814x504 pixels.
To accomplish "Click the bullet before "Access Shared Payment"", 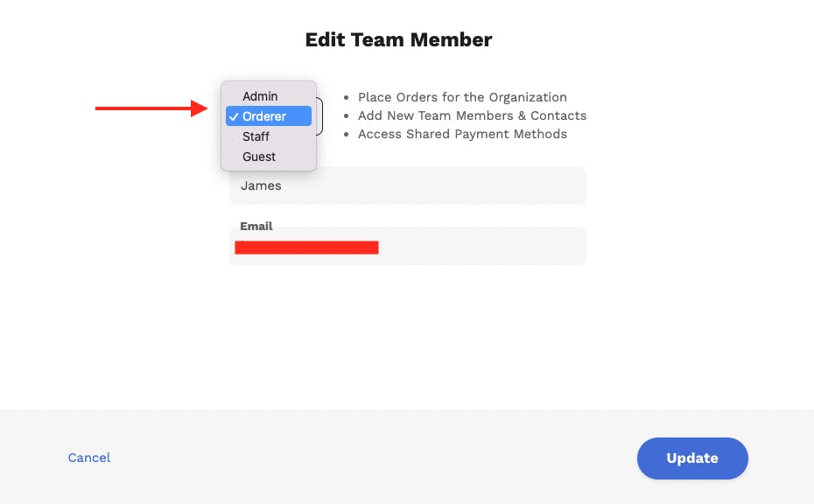I will pos(347,134).
